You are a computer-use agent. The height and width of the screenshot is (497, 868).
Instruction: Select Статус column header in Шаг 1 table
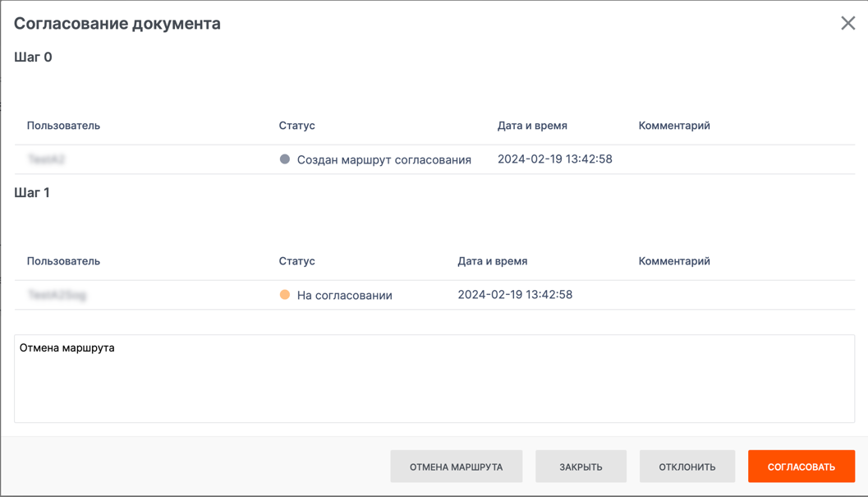click(x=296, y=261)
